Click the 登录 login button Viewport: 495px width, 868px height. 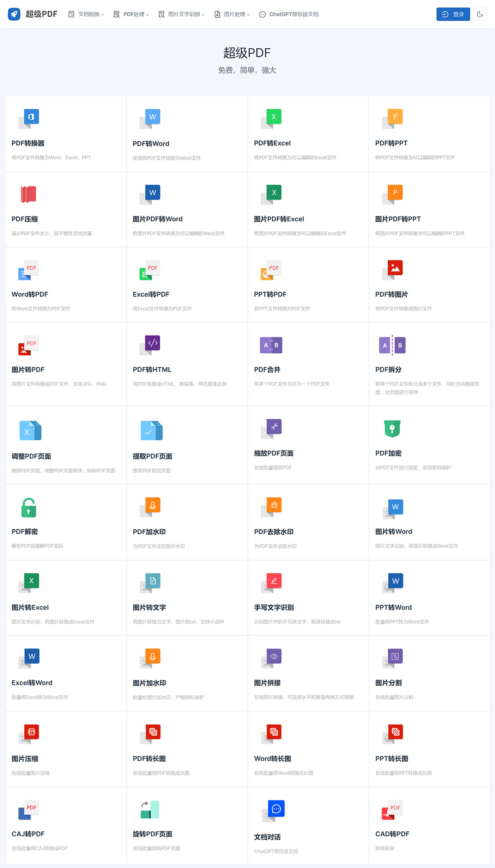[453, 14]
